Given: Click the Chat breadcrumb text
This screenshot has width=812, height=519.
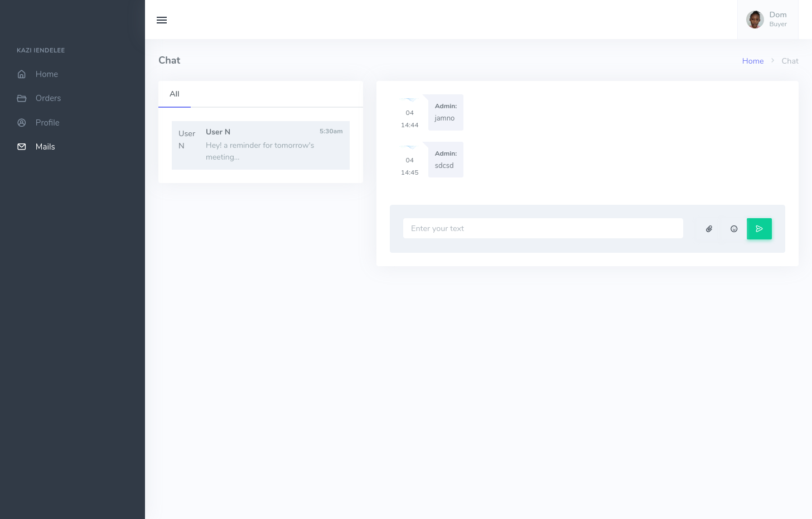Looking at the screenshot, I should pos(790,61).
